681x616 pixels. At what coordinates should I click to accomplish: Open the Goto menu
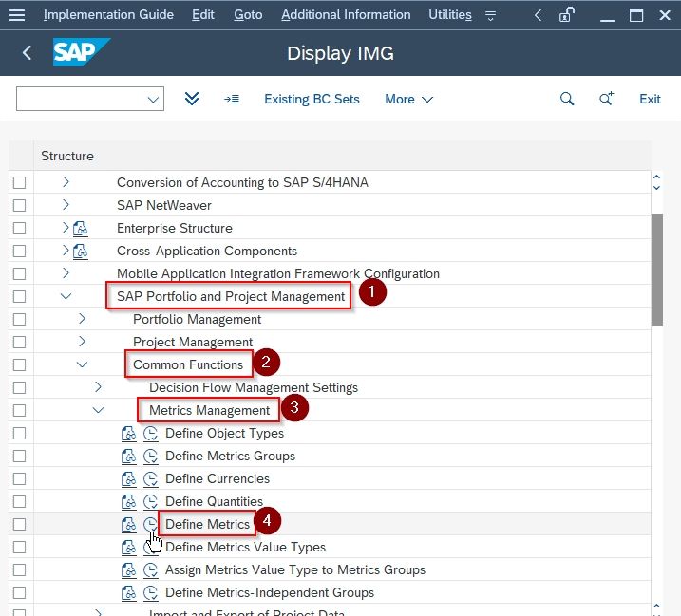248,15
